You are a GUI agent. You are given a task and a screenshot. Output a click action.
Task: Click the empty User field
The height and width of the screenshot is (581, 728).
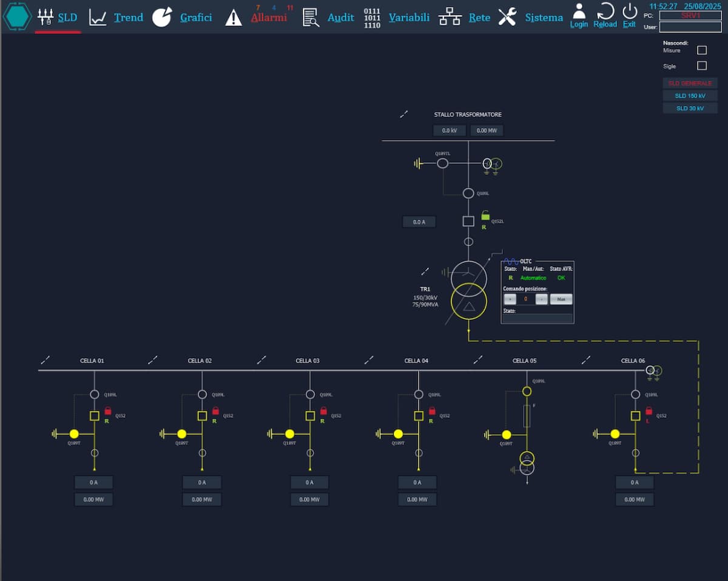690,27
